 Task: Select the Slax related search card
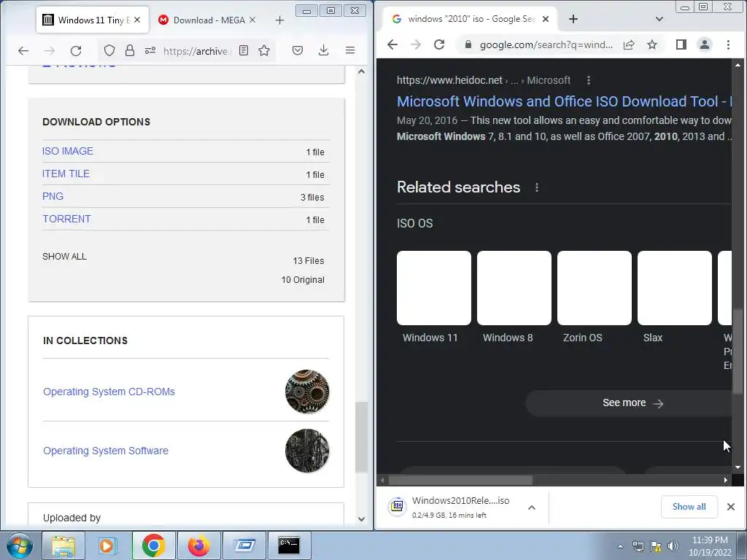(675, 297)
